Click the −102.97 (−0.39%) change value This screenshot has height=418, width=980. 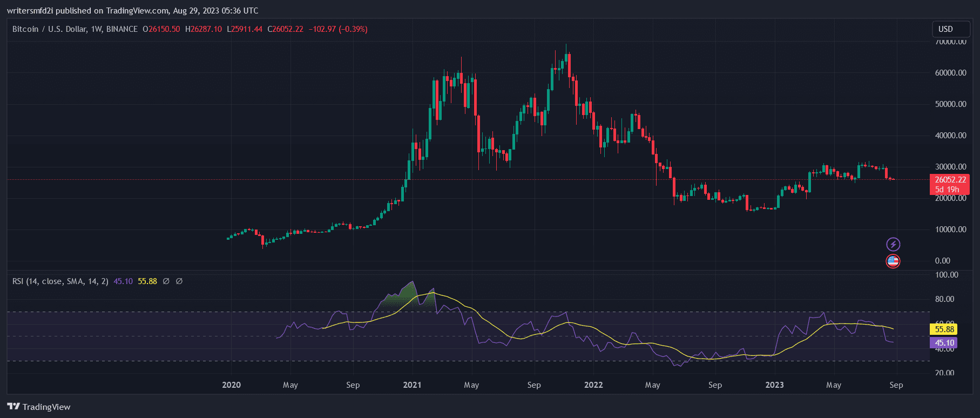pyautogui.click(x=338, y=29)
